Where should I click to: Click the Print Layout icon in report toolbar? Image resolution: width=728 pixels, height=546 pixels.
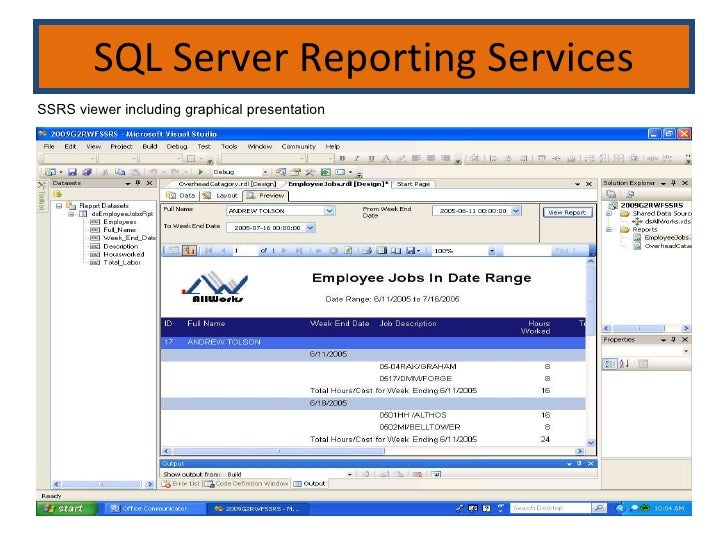click(381, 251)
